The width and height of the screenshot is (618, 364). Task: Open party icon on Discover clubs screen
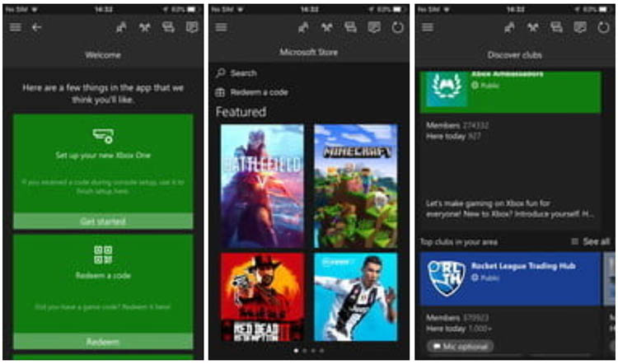pyautogui.click(x=533, y=27)
